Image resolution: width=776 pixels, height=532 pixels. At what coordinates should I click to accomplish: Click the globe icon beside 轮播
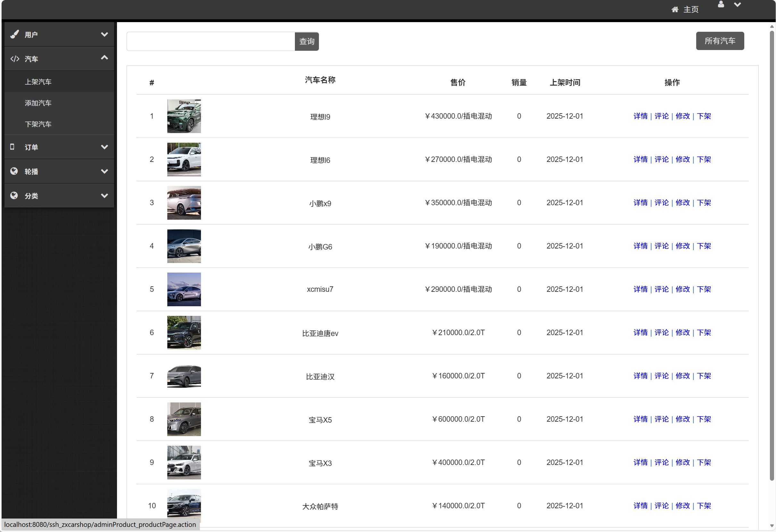14,171
